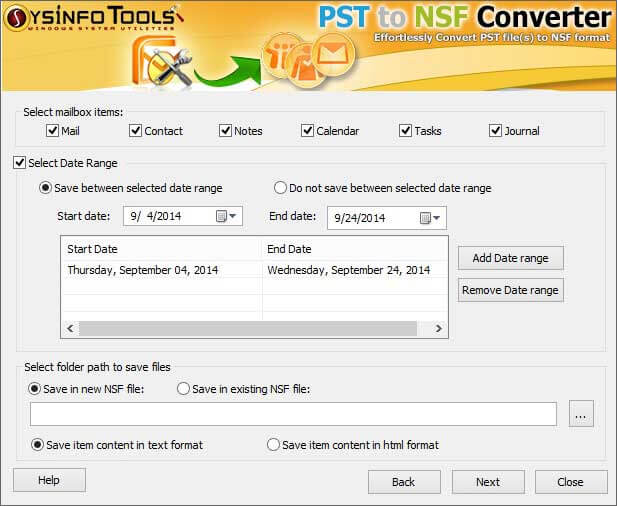Screen dimensions: 617x506
Task: Click the SysInfoTools logo
Action: coord(93,18)
